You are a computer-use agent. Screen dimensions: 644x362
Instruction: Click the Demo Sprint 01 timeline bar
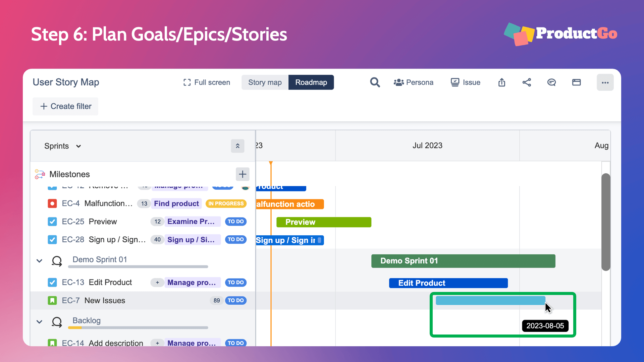click(x=463, y=261)
